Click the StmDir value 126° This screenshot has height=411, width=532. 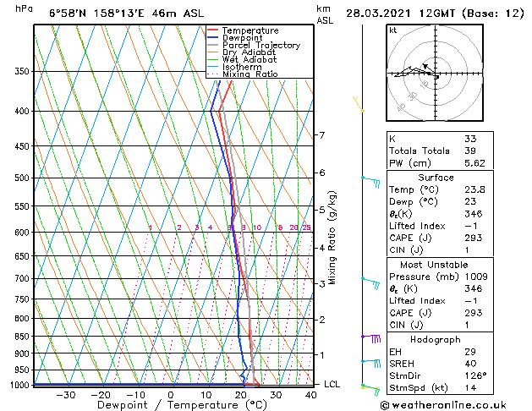[x=475, y=375]
